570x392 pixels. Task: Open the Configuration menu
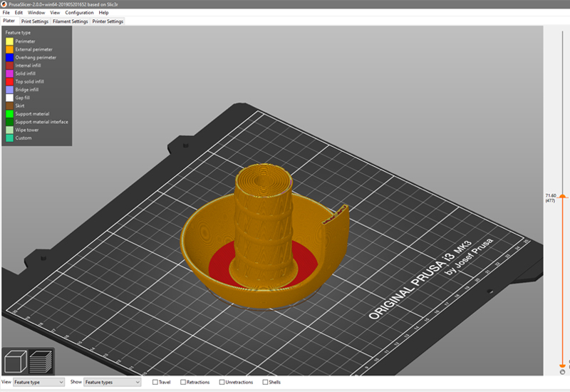[x=79, y=13]
